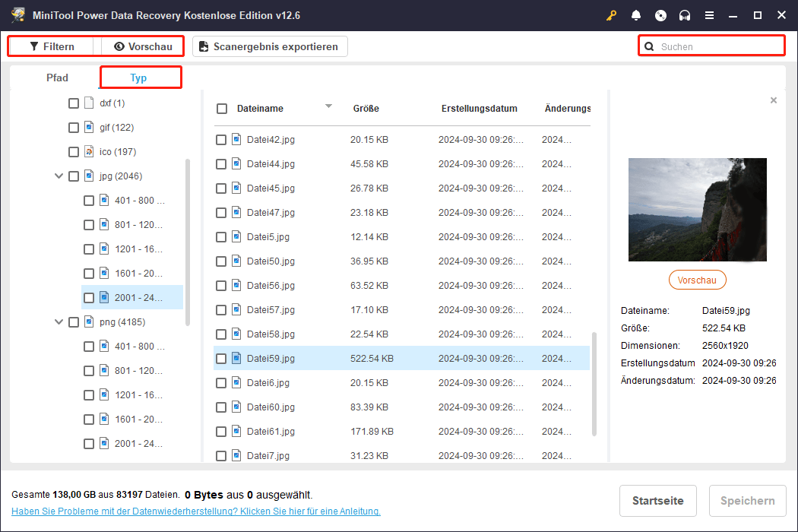This screenshot has height=532, width=798.
Task: Collapse the jpg (2046) tree node
Action: (59, 176)
